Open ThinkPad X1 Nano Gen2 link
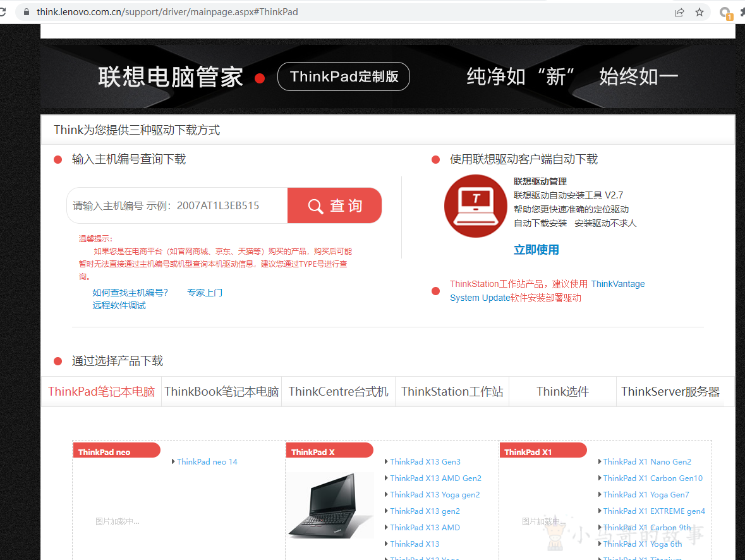Image resolution: width=745 pixels, height=560 pixels. tap(647, 461)
